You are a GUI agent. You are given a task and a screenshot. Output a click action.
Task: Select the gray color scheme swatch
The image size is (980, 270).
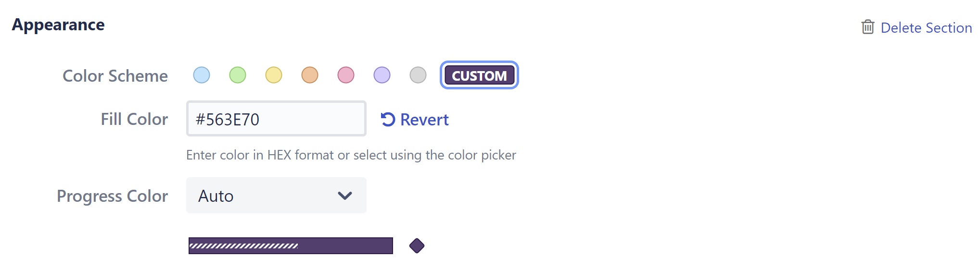click(418, 75)
